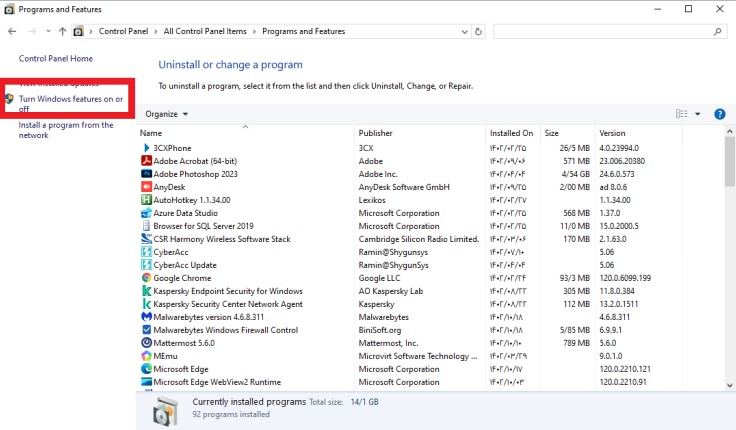Expand the address bar history dropdown

(x=463, y=32)
